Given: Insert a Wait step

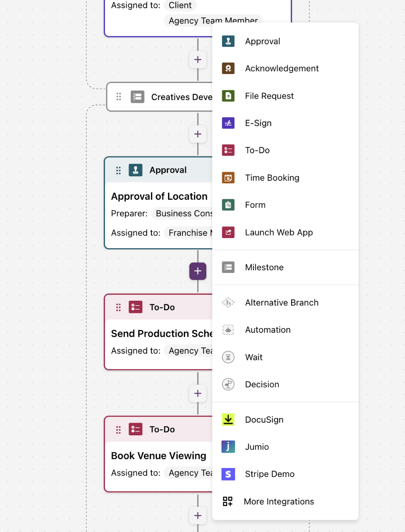Looking at the screenshot, I should point(253,357).
